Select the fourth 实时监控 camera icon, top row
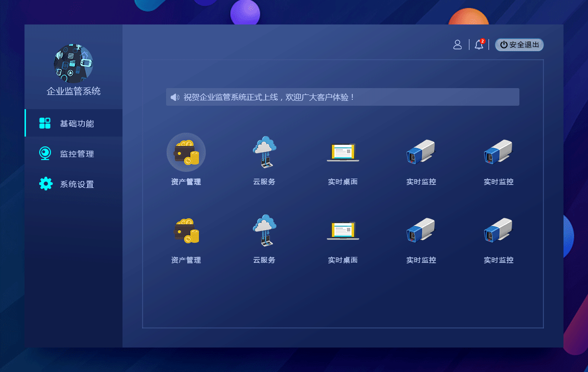 click(x=421, y=152)
